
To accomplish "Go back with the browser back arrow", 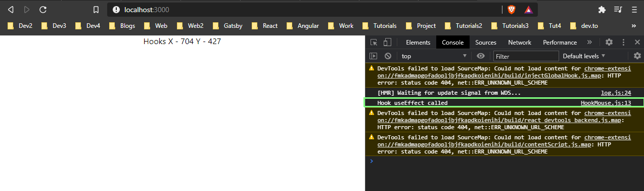I will tap(11, 10).
